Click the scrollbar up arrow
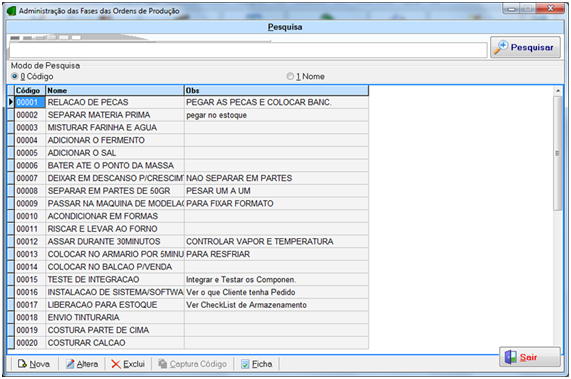The image size is (571, 379). click(558, 90)
